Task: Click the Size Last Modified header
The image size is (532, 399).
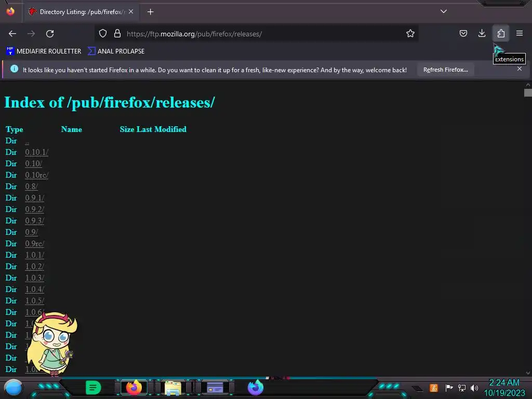Action: click(x=153, y=129)
